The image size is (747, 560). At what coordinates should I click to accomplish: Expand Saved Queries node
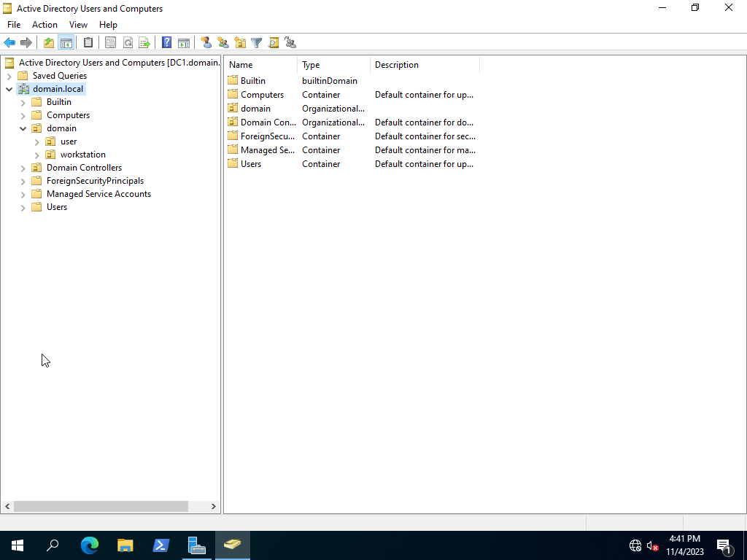click(9, 76)
